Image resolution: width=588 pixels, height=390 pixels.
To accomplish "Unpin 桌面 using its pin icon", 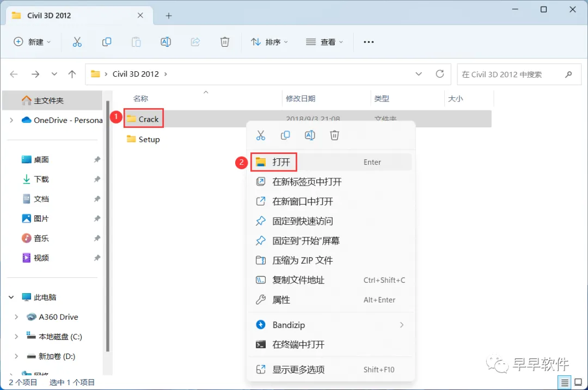I will point(97,159).
